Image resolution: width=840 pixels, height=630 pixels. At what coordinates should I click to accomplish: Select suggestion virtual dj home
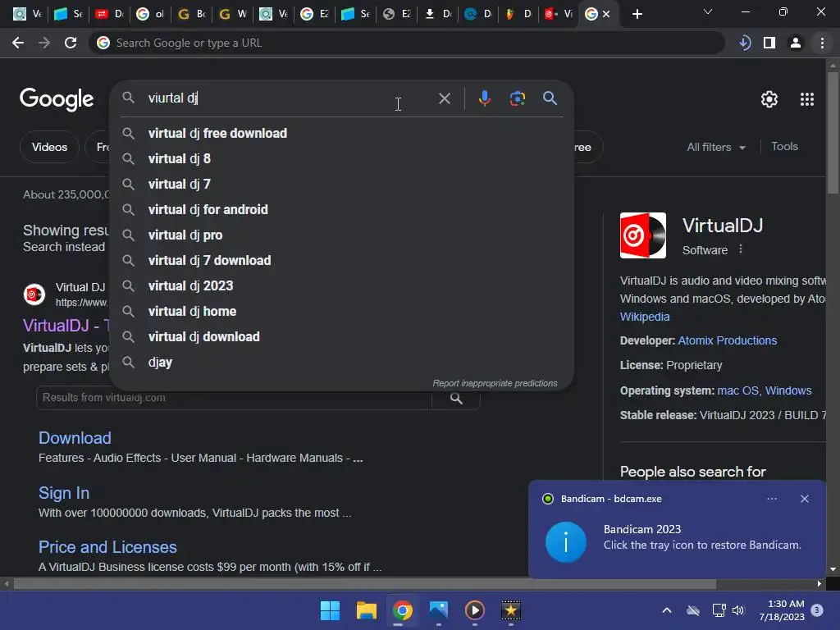pos(342,311)
